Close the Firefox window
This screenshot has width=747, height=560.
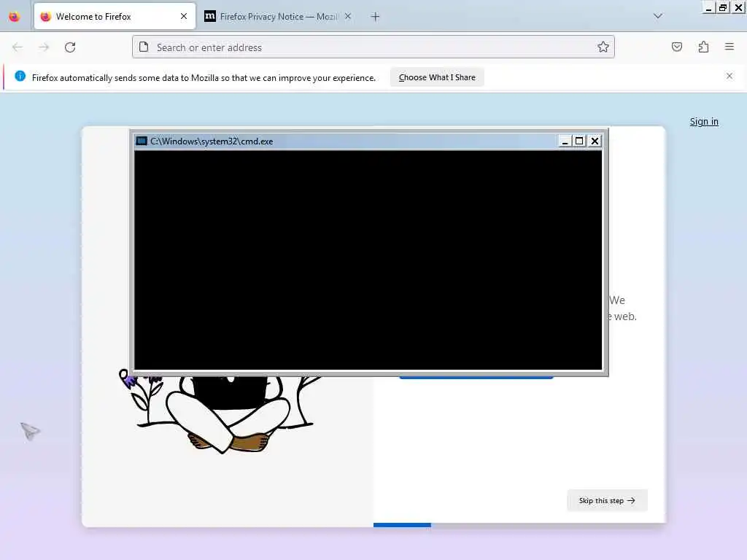click(738, 7)
